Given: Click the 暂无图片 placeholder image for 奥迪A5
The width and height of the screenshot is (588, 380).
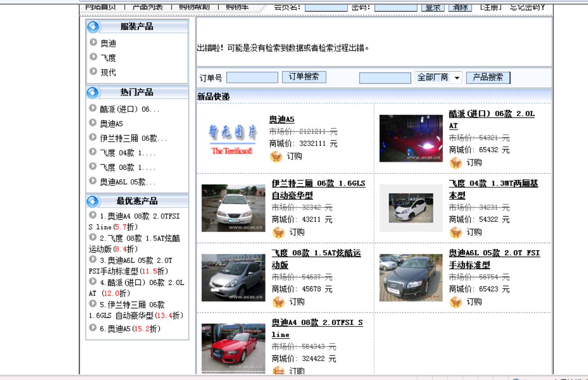Looking at the screenshot, I should [x=233, y=139].
